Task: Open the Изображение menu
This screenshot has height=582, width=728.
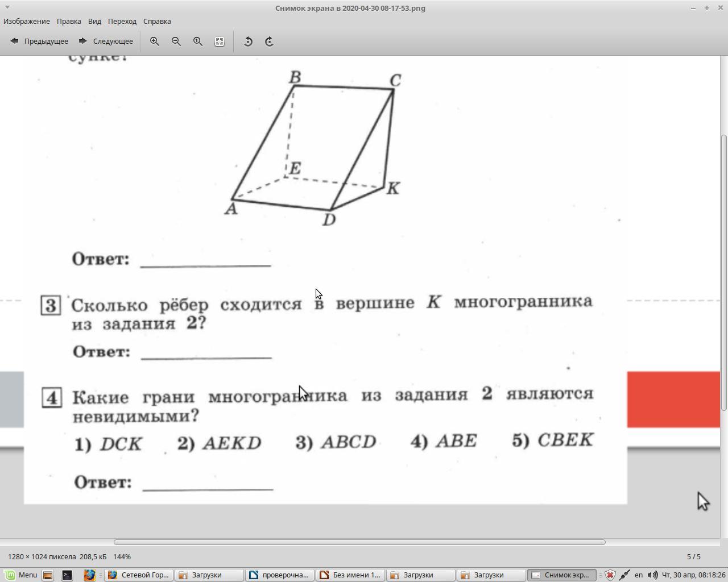Action: coord(27,21)
